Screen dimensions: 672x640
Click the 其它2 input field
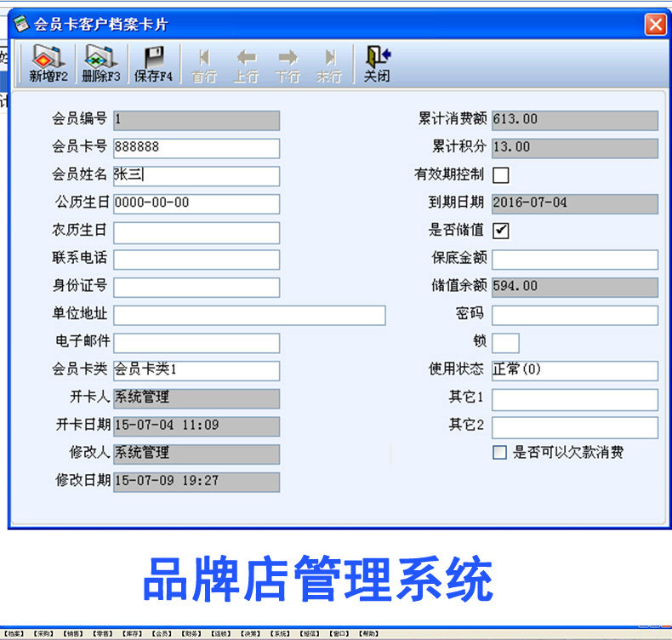point(575,426)
